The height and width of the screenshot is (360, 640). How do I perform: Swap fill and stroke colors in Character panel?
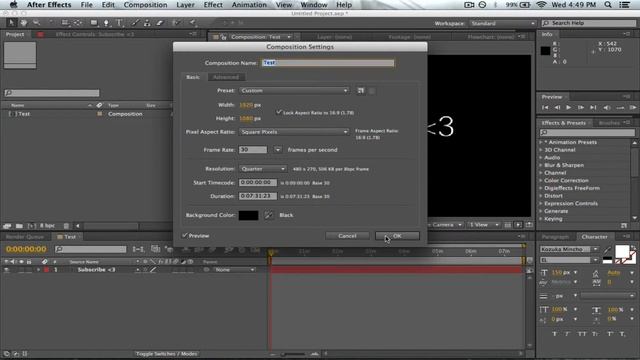633,248
